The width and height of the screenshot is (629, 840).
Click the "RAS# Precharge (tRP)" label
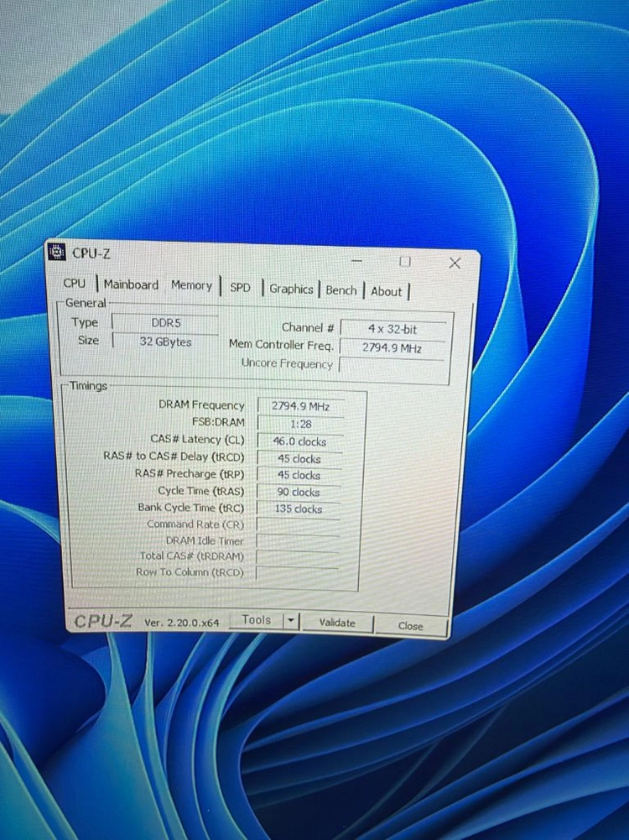click(189, 473)
